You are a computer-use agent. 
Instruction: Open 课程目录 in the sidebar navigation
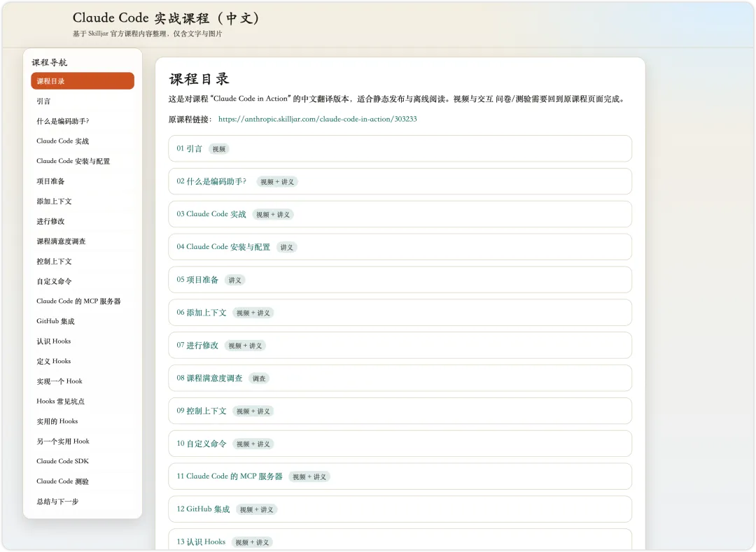click(83, 81)
